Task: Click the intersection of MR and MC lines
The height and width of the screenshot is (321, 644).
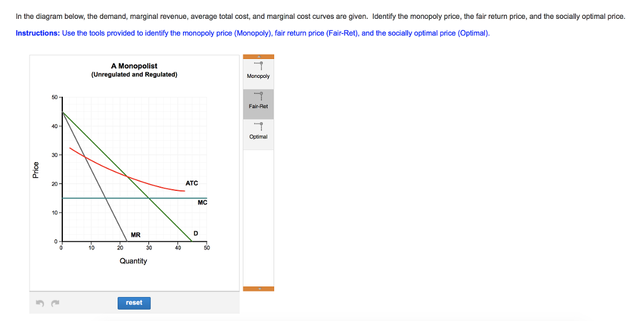Action: [x=106, y=199]
